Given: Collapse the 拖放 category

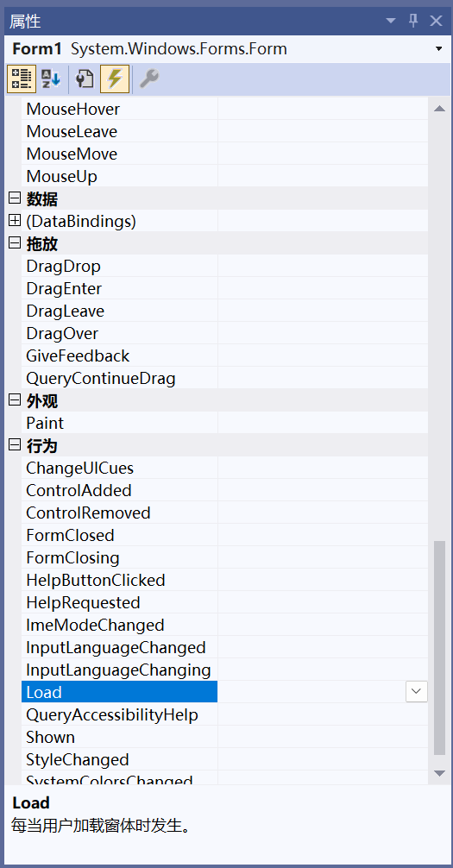Looking at the screenshot, I should tap(15, 243).
